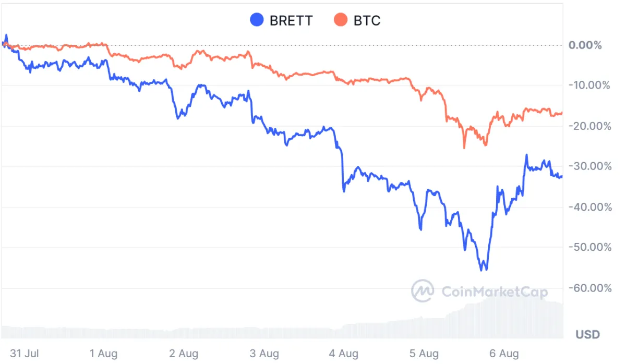Image resolution: width=626 pixels, height=364 pixels.
Task: Click the blue BRETT legend circle
Action: [x=256, y=20]
